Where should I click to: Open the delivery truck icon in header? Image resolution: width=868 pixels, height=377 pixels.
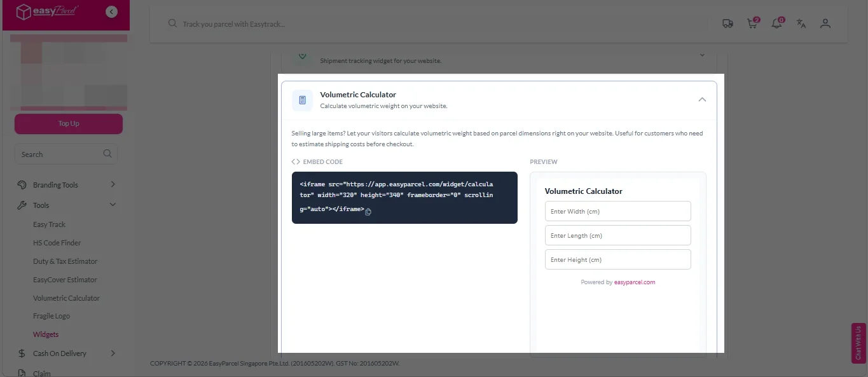point(728,24)
